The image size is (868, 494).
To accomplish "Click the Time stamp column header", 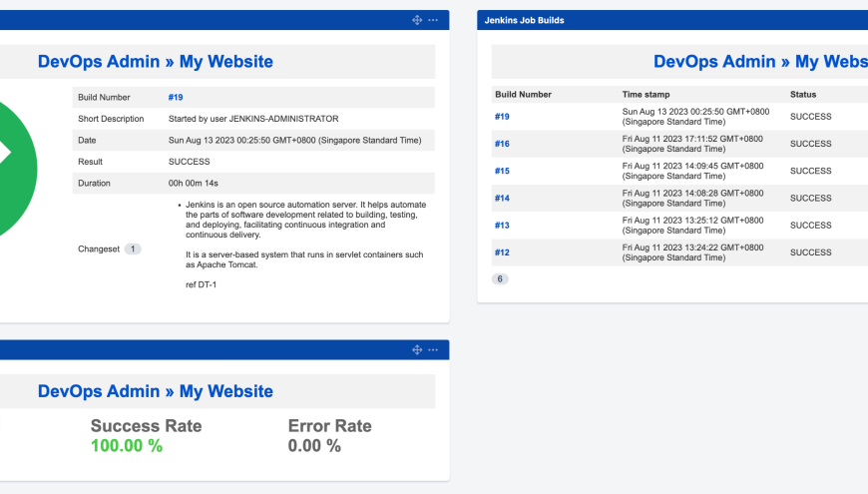I will pyautogui.click(x=647, y=94).
